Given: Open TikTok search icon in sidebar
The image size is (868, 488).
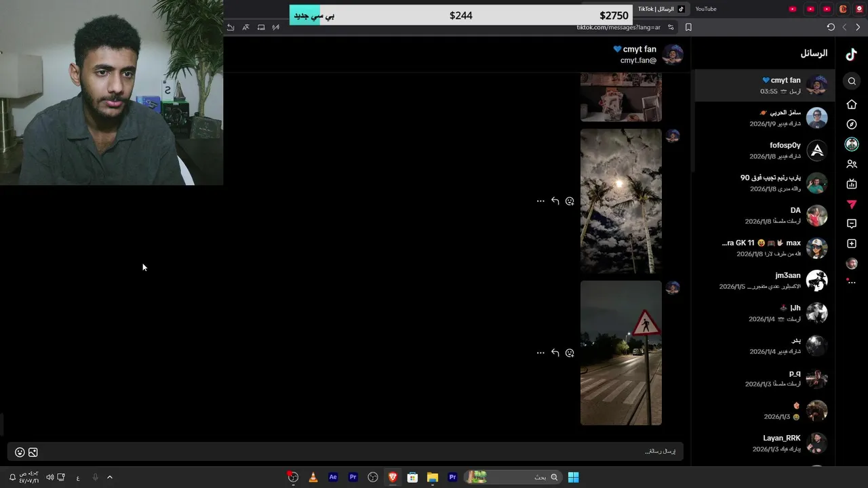Looking at the screenshot, I should click(852, 81).
